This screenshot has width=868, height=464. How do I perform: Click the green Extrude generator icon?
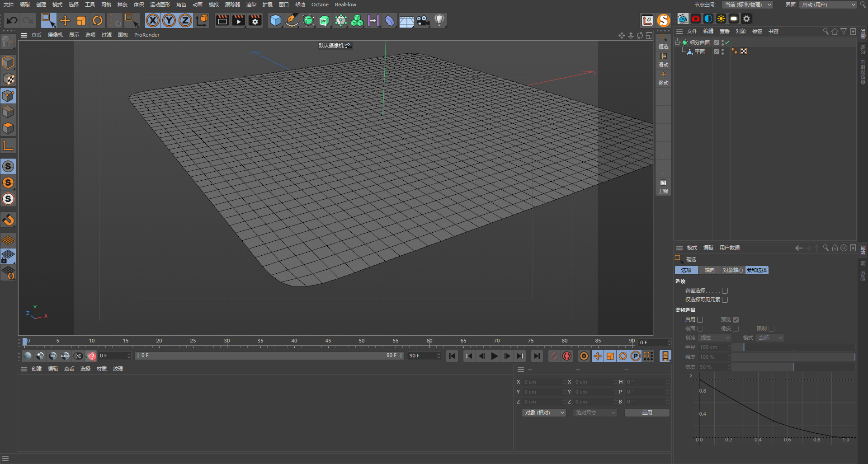(325, 20)
